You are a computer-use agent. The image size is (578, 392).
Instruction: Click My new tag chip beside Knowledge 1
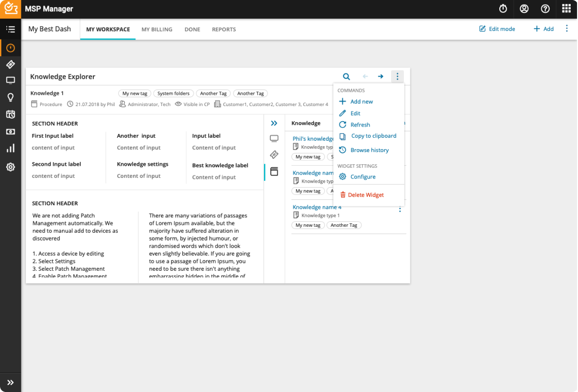pos(134,93)
